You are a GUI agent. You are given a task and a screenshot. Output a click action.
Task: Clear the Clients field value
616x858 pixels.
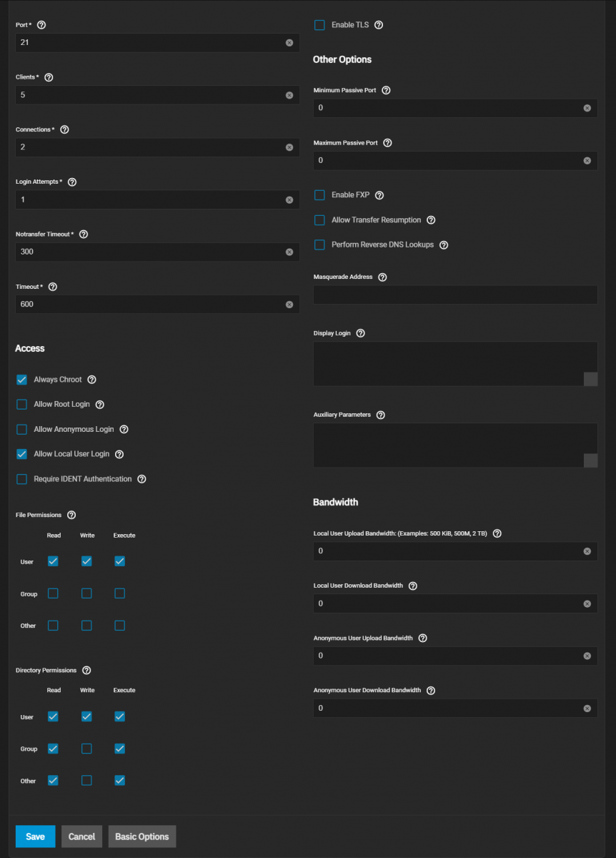point(289,95)
